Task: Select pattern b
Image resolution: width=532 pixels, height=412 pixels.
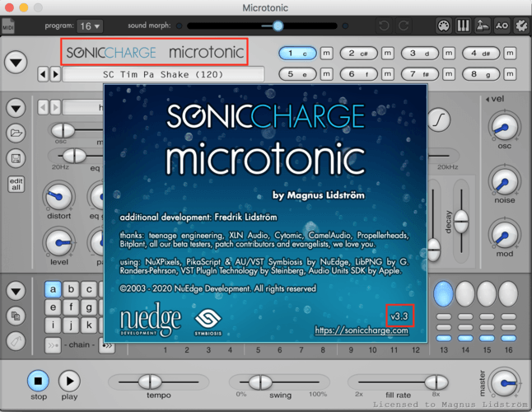Action: tap(71, 289)
